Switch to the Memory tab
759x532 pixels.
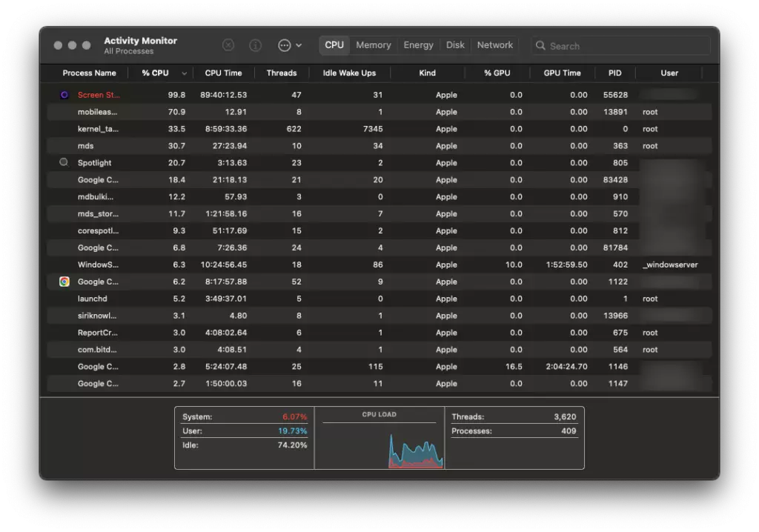pos(373,45)
